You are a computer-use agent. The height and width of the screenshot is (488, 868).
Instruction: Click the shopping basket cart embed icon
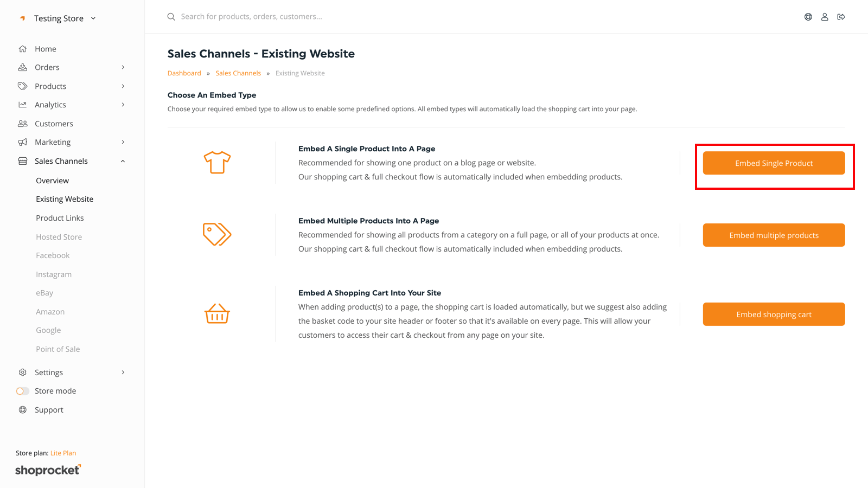[x=217, y=313]
